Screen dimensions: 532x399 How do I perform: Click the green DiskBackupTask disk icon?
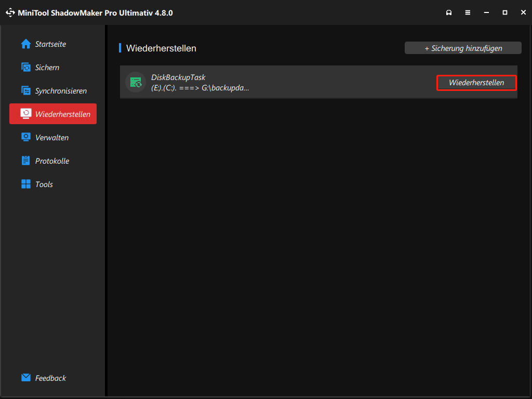[136, 83]
